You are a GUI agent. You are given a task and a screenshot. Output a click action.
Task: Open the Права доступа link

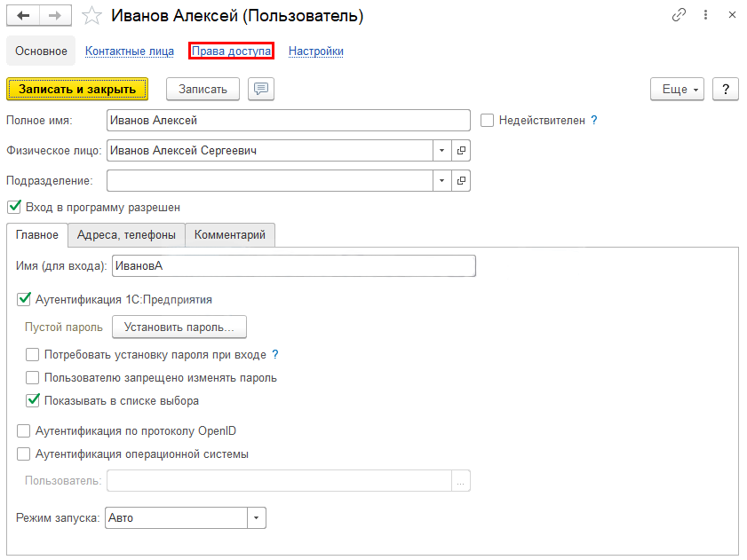click(231, 51)
